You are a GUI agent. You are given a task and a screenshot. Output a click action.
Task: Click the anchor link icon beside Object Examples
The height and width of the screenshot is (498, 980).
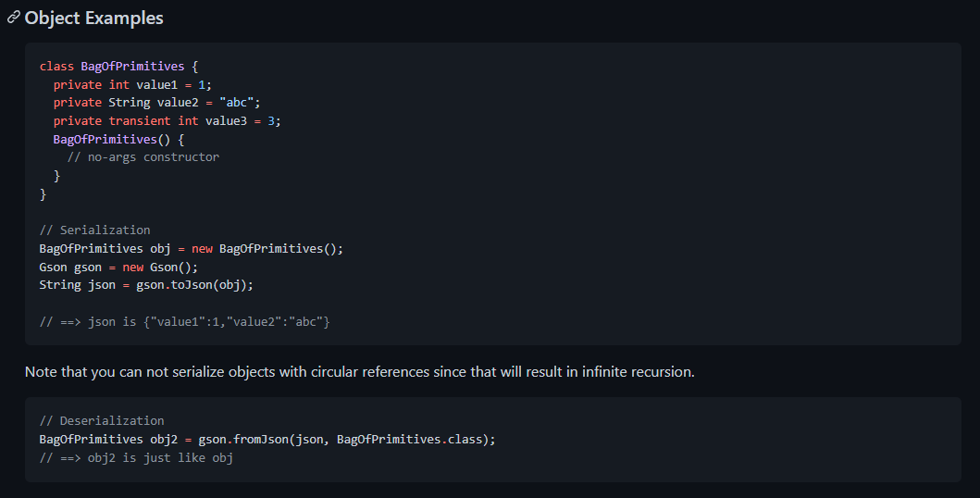click(x=13, y=19)
